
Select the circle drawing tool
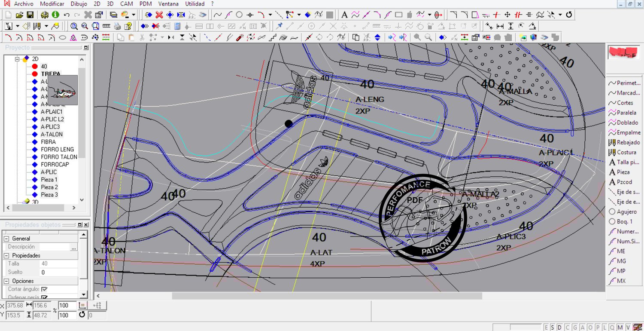[x=239, y=15]
